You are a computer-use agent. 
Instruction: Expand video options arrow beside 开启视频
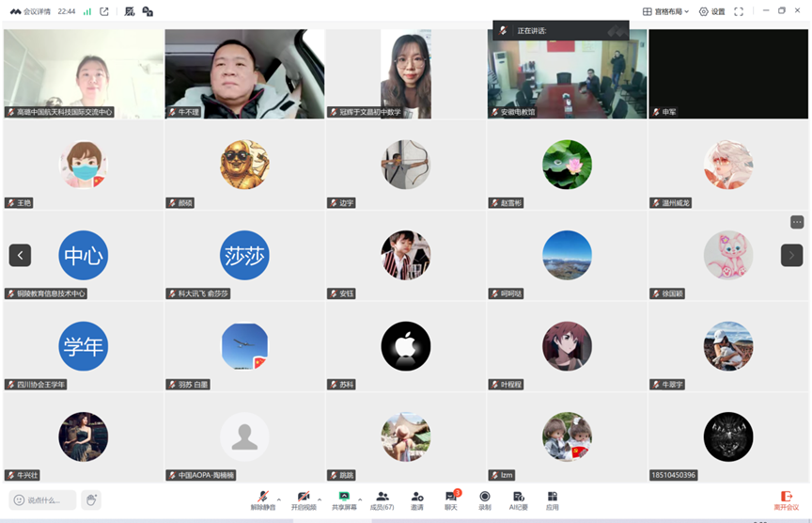[320, 499]
